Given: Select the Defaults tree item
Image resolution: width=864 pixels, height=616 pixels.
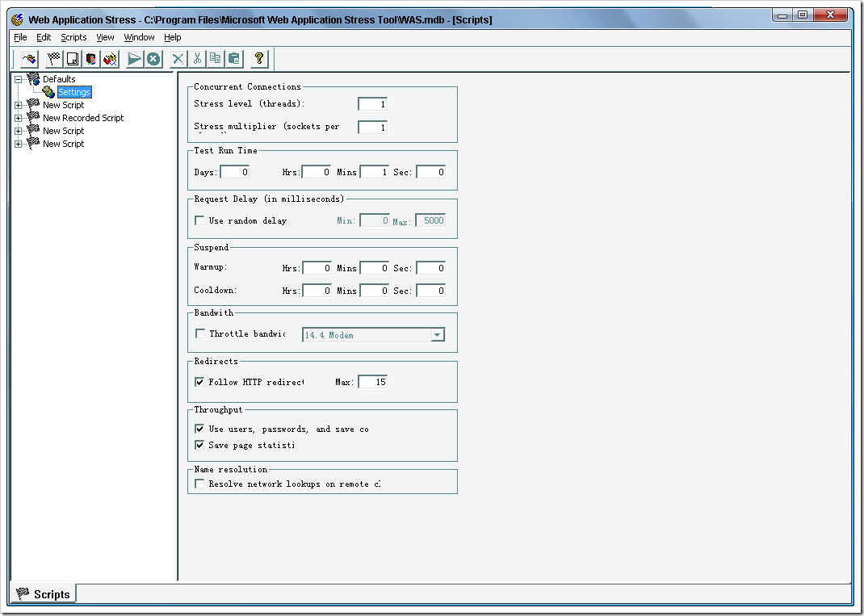Looking at the screenshot, I should click(x=59, y=79).
